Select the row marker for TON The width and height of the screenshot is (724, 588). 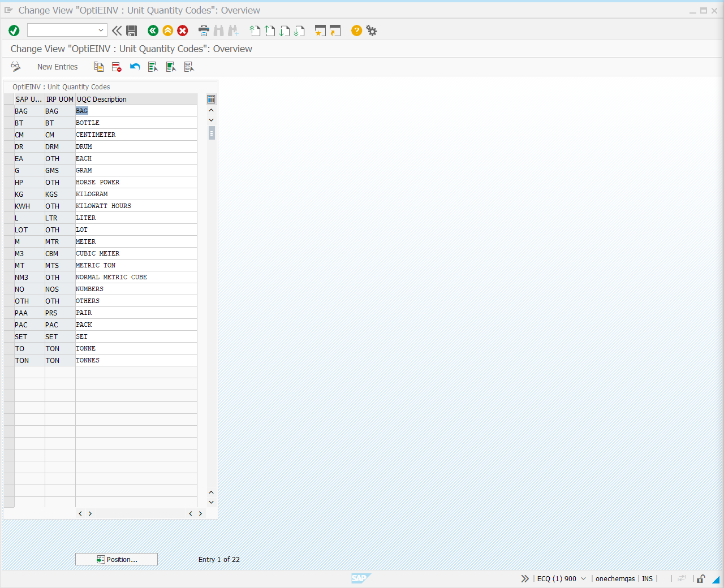pyautogui.click(x=9, y=360)
